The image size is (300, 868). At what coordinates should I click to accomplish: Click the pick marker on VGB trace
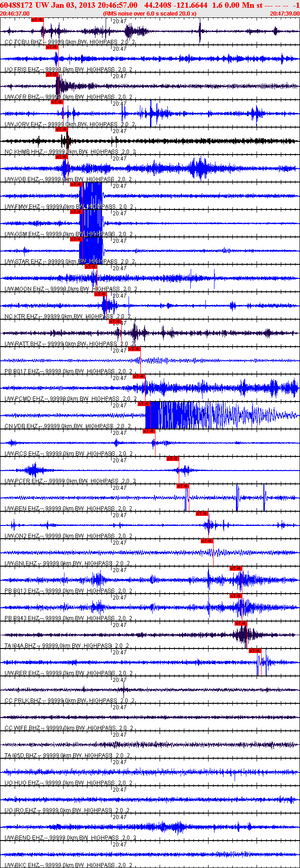point(62,157)
